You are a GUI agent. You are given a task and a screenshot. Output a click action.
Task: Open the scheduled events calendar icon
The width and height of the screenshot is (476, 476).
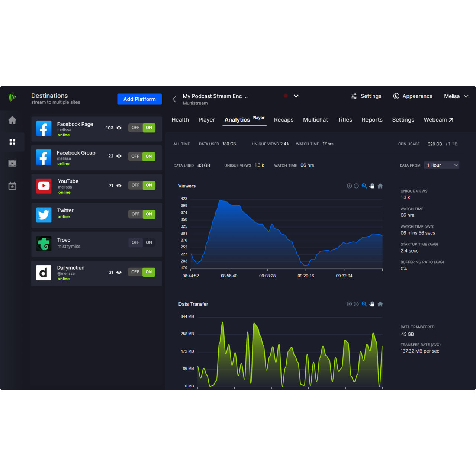point(12,186)
